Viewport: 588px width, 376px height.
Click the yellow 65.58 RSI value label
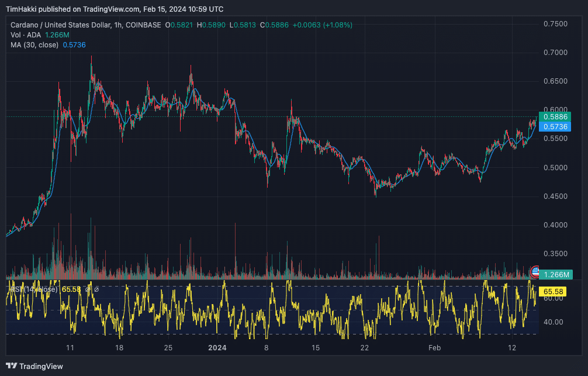(552, 291)
